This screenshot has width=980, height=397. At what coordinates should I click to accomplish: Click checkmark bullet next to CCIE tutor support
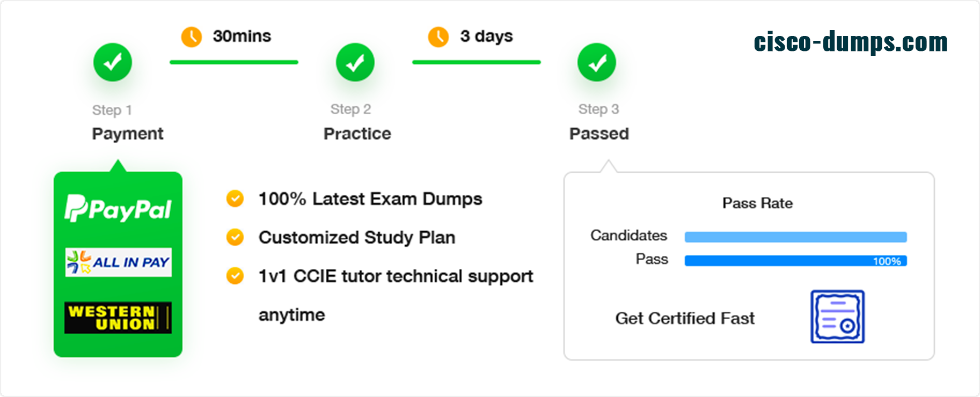coord(235,276)
